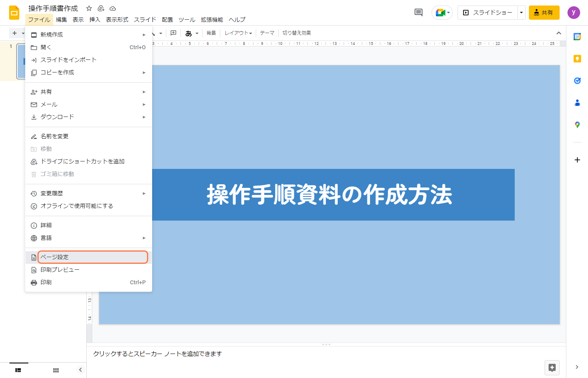Check the cloud save status icon
The image size is (588, 378).
pos(113,8)
